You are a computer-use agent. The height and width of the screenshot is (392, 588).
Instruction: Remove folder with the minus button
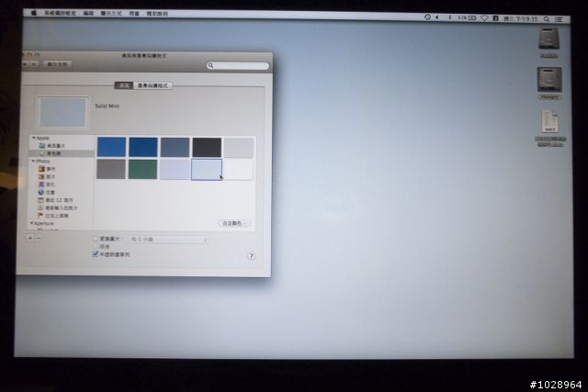pyautogui.click(x=38, y=238)
